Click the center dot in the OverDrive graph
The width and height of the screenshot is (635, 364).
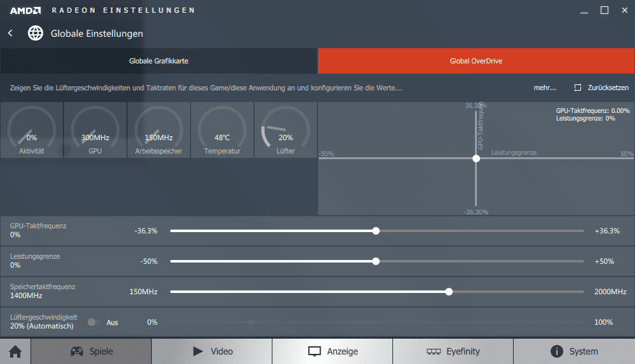tap(476, 159)
